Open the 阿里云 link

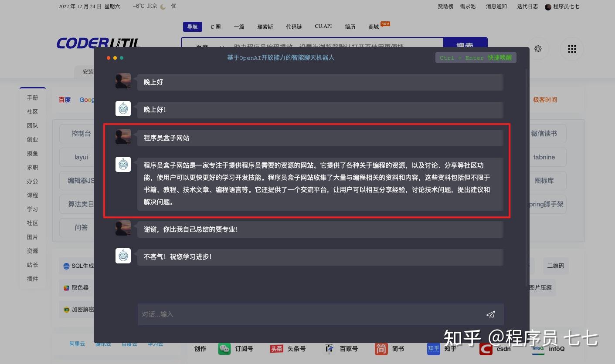point(77,344)
